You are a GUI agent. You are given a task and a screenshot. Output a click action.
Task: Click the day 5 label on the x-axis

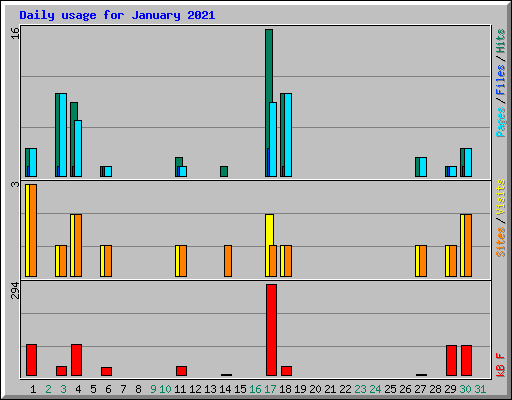93,389
